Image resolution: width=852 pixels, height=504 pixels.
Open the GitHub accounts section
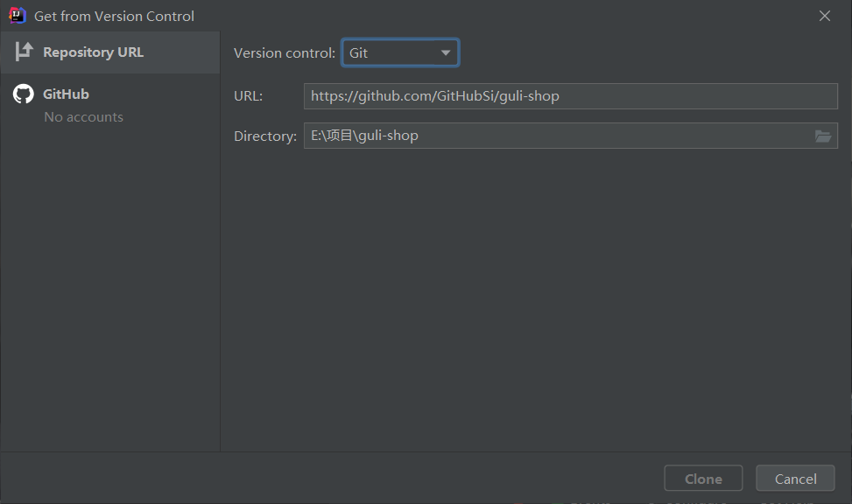point(109,104)
